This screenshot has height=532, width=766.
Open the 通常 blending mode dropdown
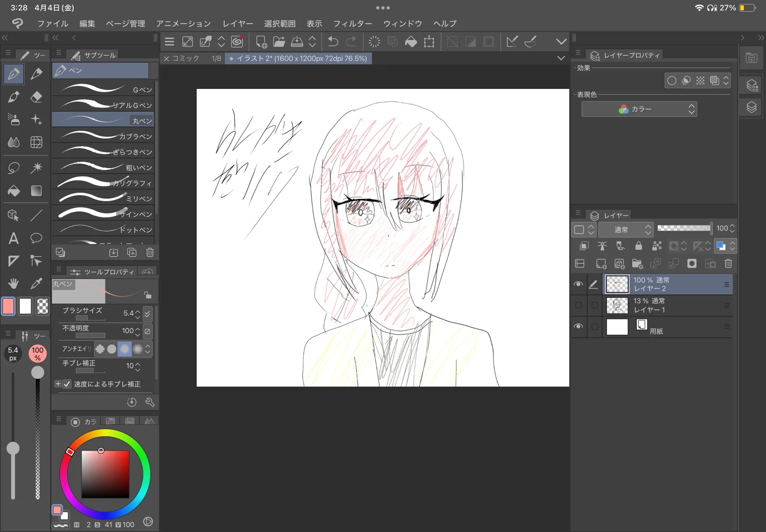[x=626, y=229]
